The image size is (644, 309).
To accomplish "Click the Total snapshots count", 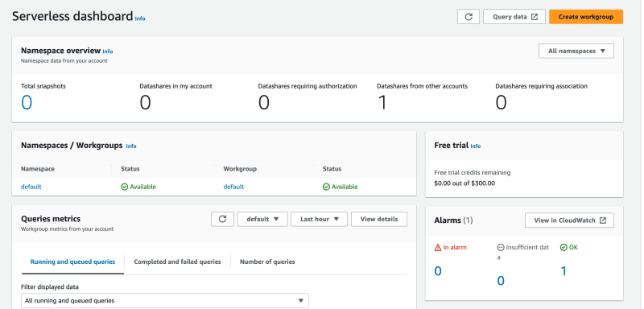I will 27,102.
